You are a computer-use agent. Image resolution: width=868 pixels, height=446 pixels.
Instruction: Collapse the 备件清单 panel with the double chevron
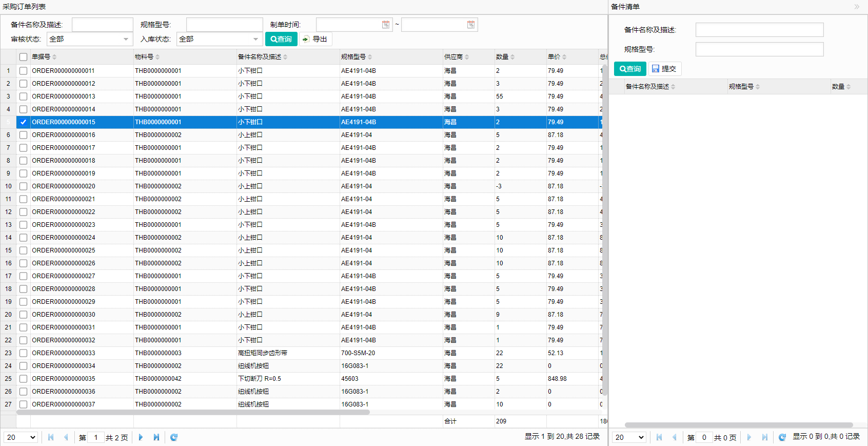[857, 7]
